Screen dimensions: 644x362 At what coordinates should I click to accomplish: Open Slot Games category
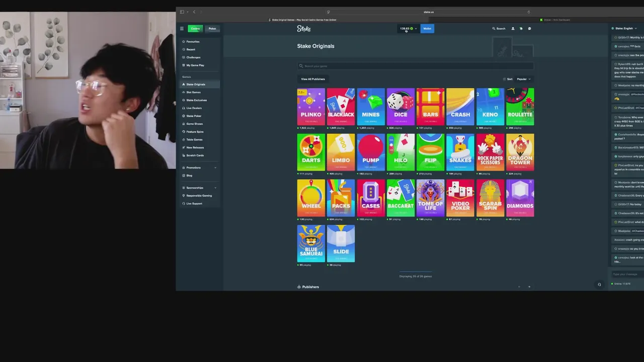[193, 93]
